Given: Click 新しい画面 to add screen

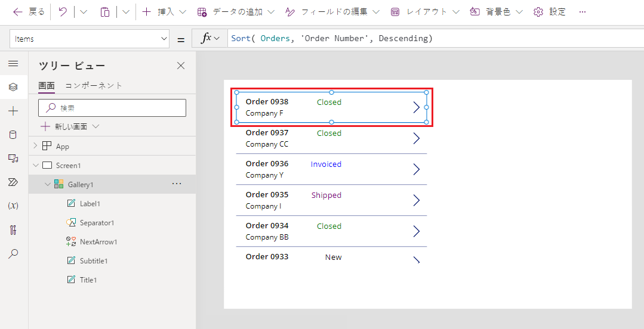Looking at the screenshot, I should point(70,126).
